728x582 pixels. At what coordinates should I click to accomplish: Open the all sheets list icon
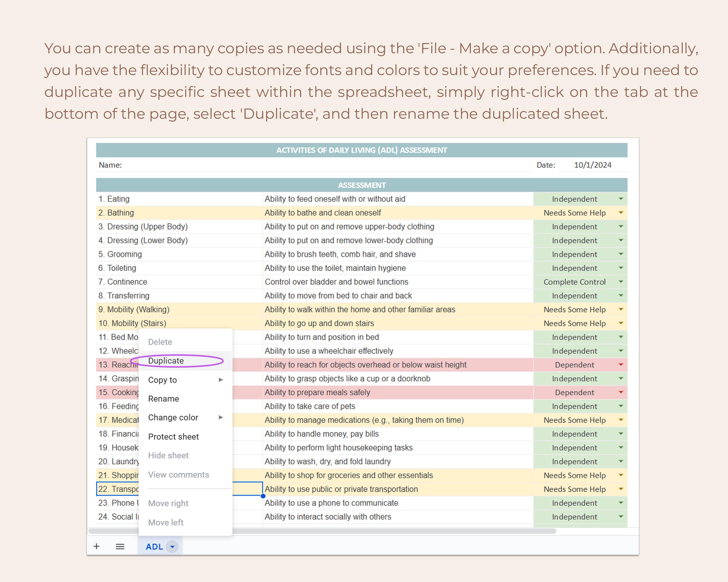pyautogui.click(x=120, y=546)
